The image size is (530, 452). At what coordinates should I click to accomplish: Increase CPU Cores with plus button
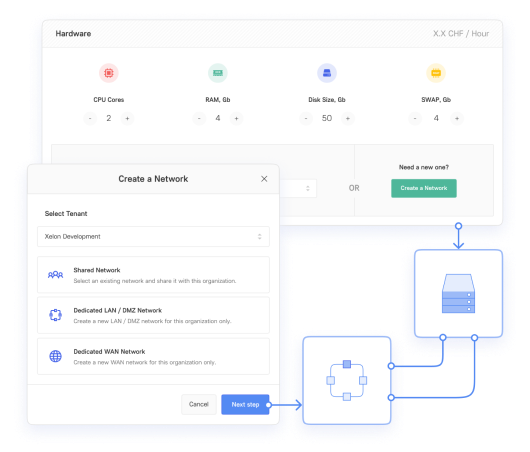(127, 119)
